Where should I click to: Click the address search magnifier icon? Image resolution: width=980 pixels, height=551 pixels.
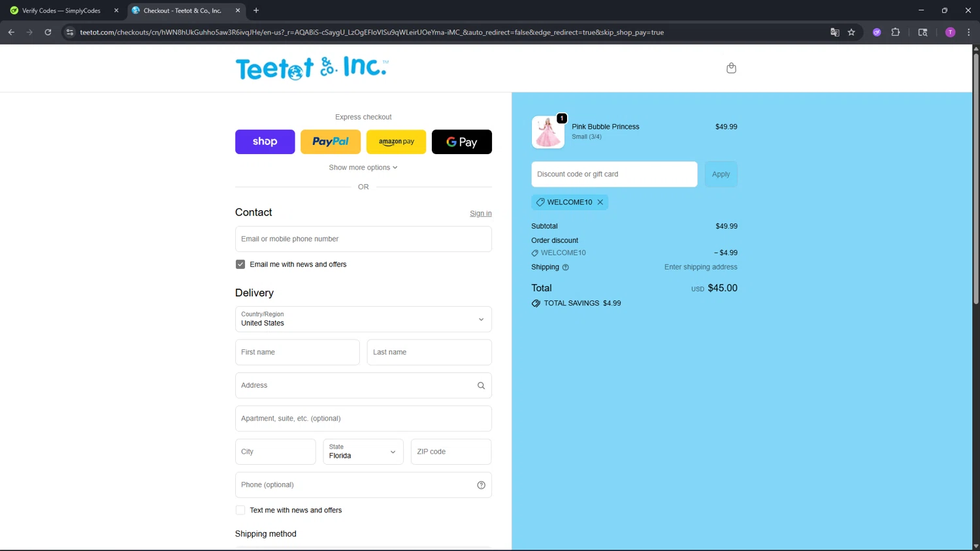[x=481, y=386]
